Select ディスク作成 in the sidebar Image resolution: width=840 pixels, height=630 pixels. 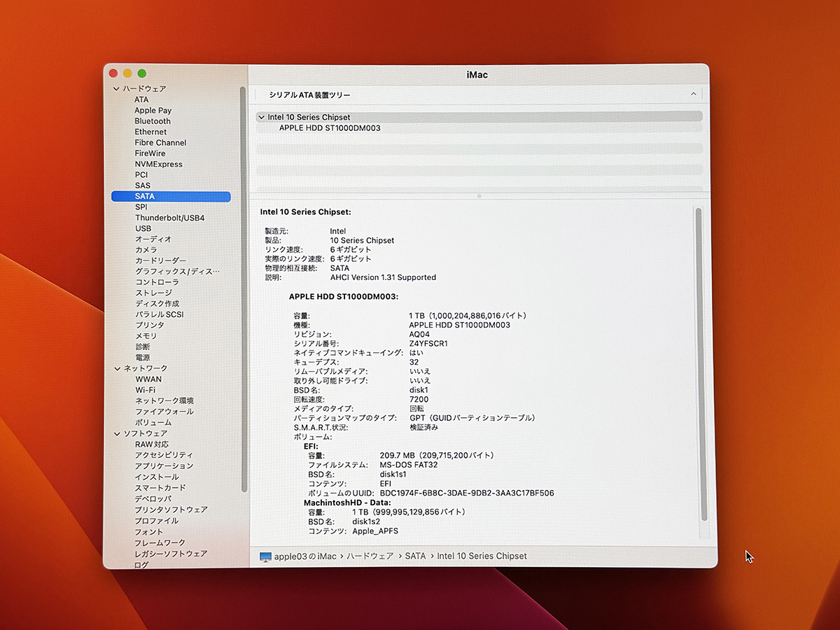click(157, 304)
